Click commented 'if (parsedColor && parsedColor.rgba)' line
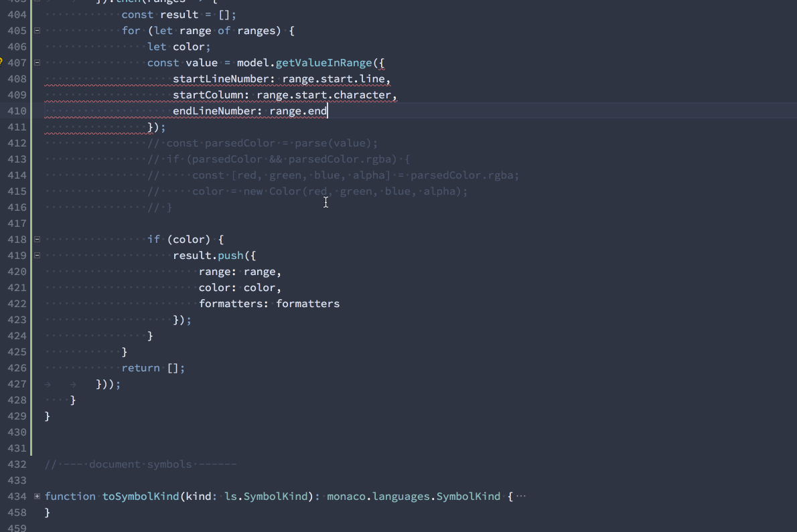The width and height of the screenshot is (797, 532). tap(279, 159)
